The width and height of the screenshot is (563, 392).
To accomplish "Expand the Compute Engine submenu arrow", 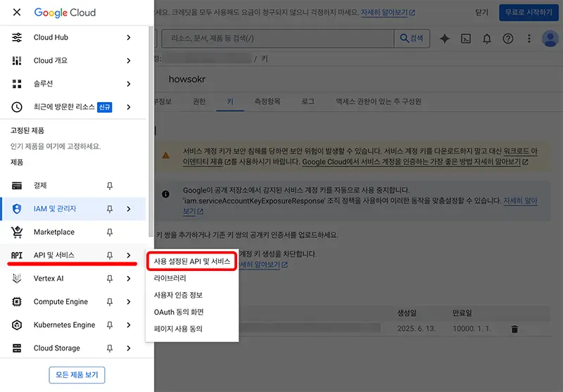I will (129, 302).
